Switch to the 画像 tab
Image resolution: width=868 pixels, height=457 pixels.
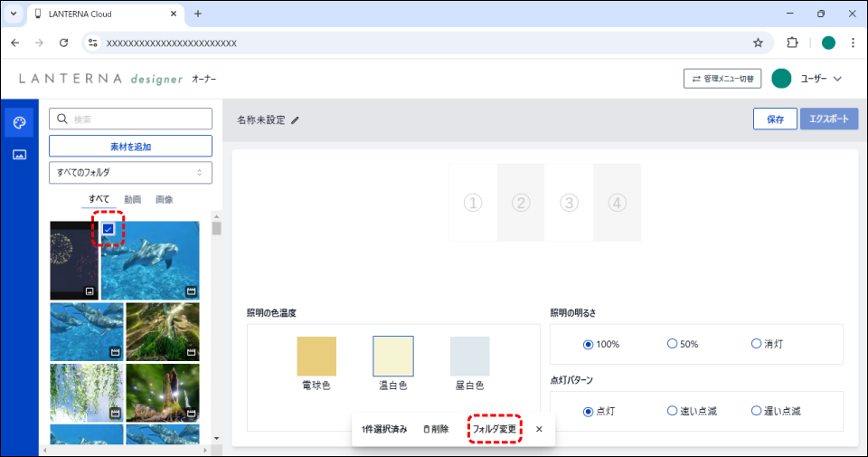pos(164,199)
